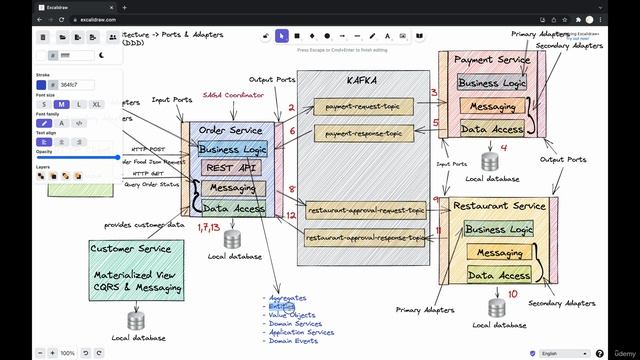Click the redo arrow button
The height and width of the screenshot is (360, 640).
pyautogui.click(x=99, y=353)
